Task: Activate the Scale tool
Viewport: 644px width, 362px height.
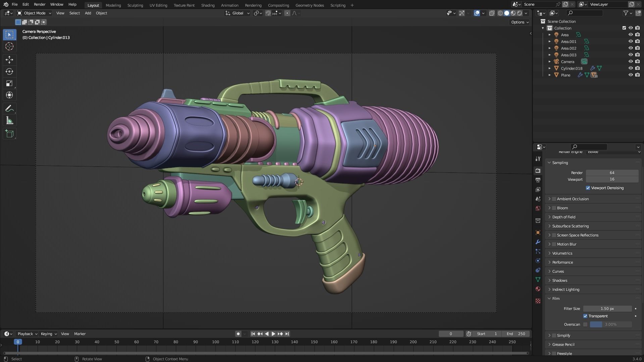Action: tap(9, 83)
